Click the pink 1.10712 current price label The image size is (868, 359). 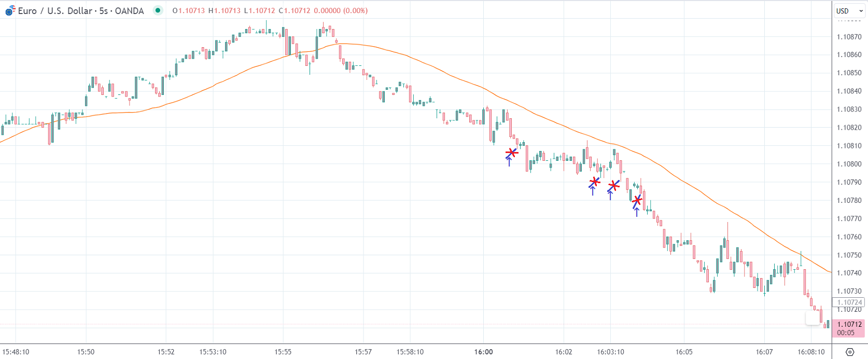pos(849,324)
